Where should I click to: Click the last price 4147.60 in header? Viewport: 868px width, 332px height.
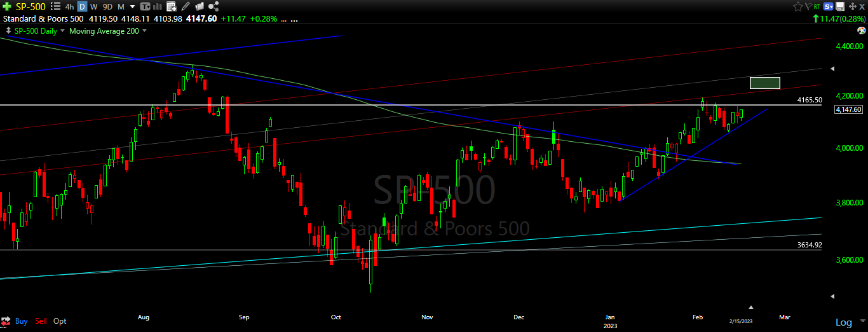(201, 19)
